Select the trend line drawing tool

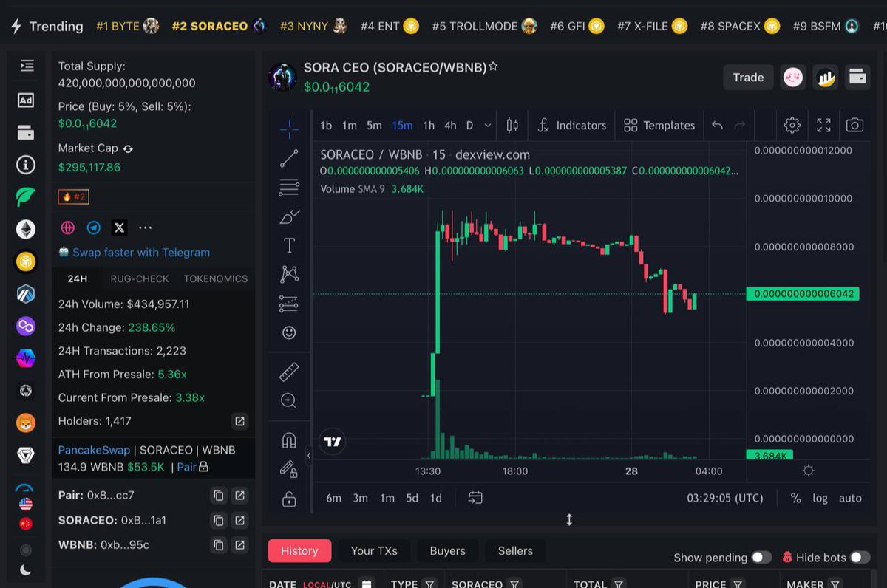click(289, 157)
